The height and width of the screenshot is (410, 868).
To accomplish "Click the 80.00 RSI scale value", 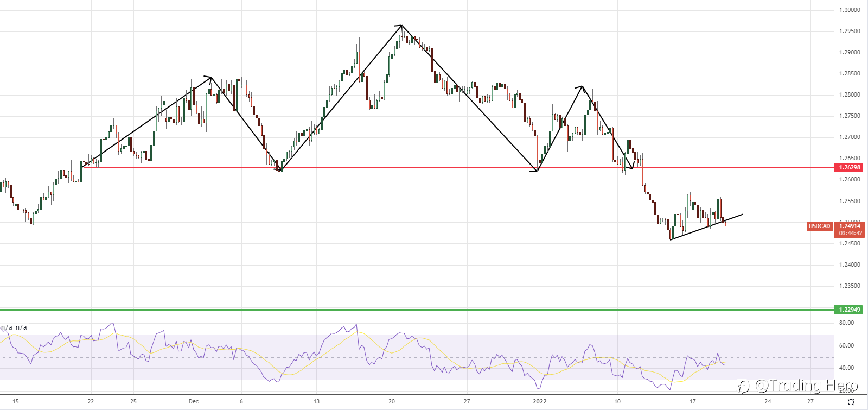I will 846,323.
